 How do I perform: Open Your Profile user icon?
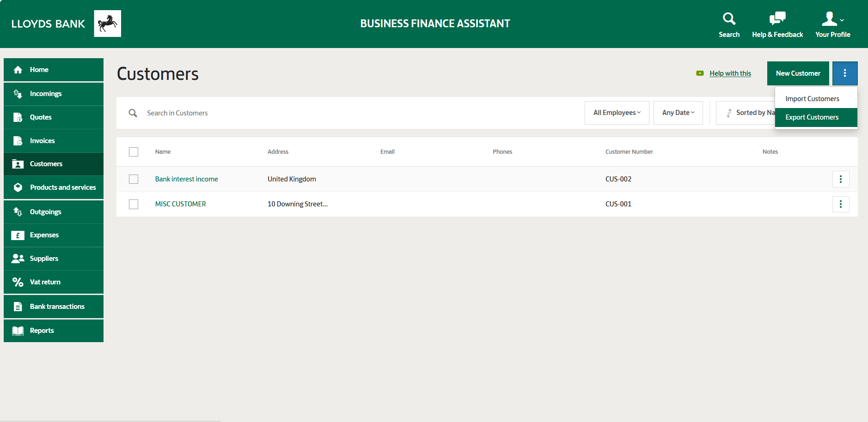(829, 18)
